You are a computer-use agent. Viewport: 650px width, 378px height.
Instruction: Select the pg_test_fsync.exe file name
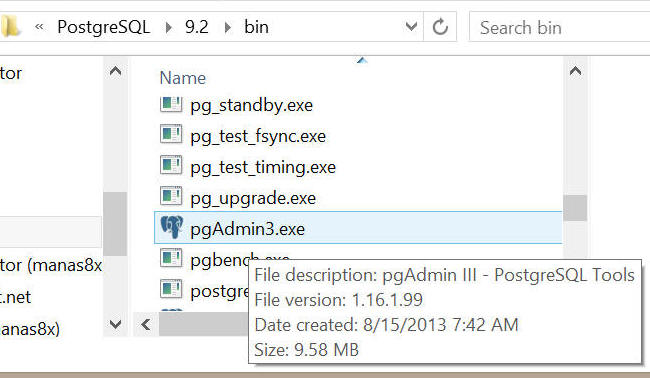[x=258, y=136]
